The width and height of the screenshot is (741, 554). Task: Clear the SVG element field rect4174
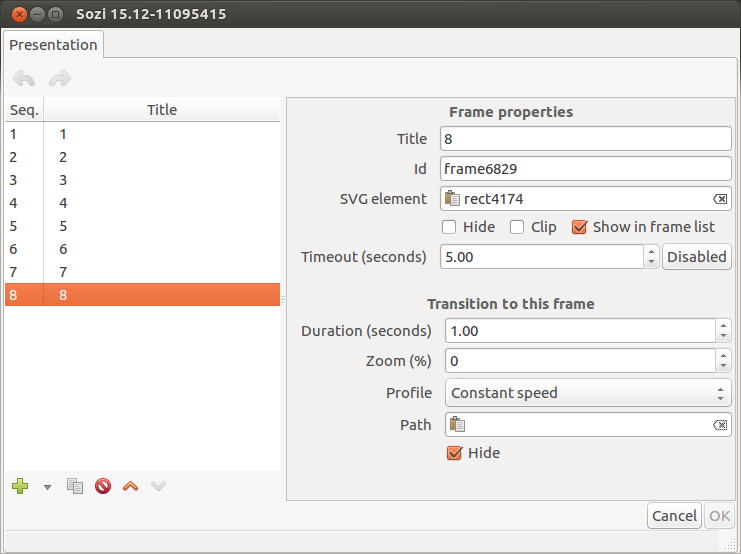(720, 199)
